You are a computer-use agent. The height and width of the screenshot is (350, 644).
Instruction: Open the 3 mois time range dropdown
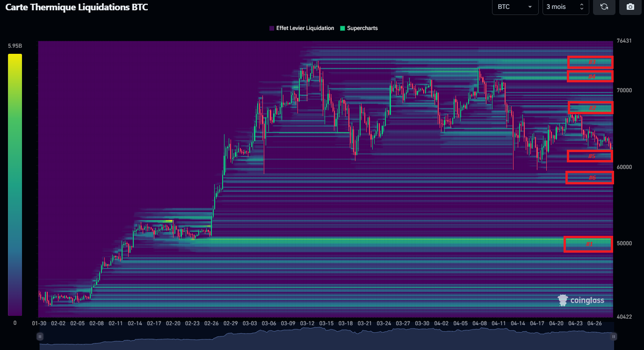pos(565,7)
